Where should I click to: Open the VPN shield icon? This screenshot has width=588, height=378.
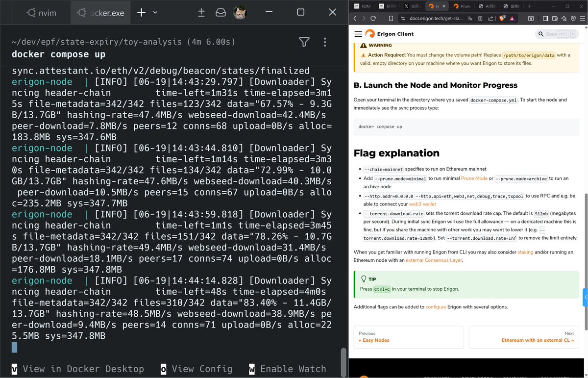[x=573, y=19]
